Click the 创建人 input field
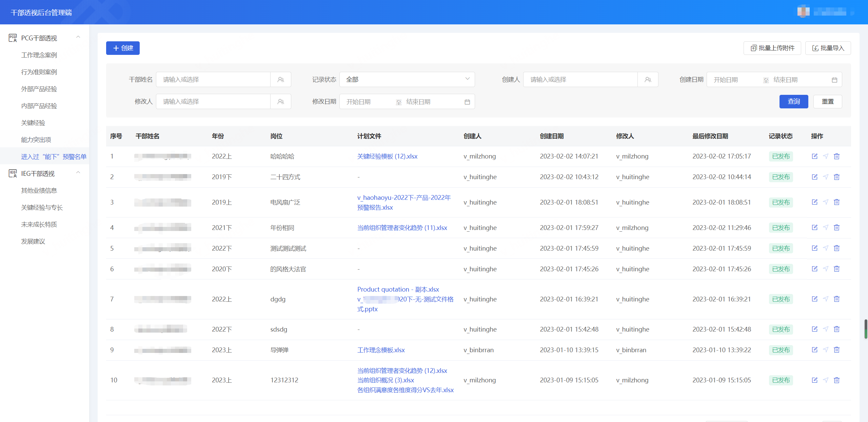Screen dimensions: 868x422 click(580, 80)
